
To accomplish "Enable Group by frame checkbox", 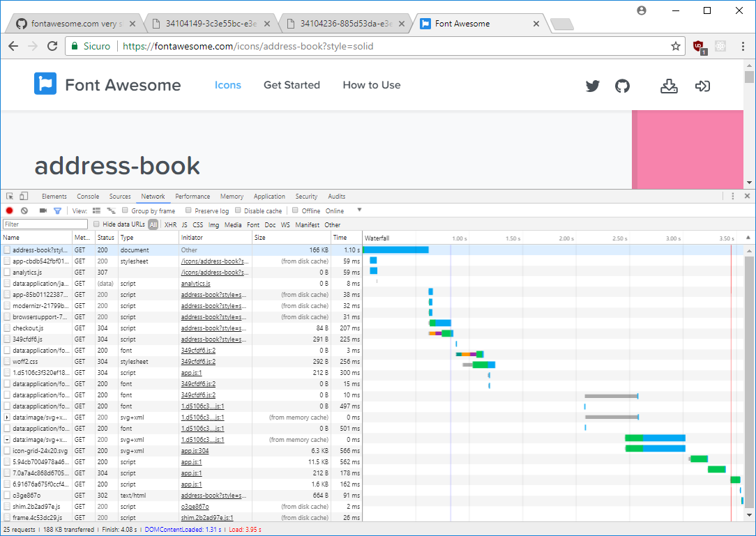I will tap(125, 210).
